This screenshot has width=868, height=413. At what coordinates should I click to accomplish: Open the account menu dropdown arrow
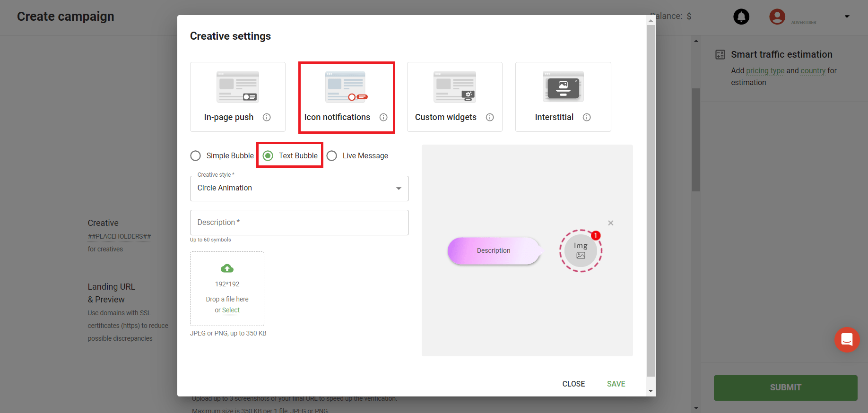[x=847, y=17]
